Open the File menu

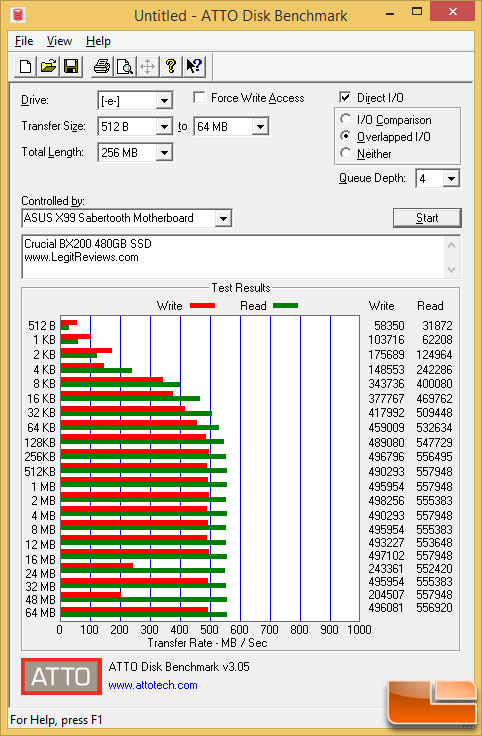click(24, 41)
